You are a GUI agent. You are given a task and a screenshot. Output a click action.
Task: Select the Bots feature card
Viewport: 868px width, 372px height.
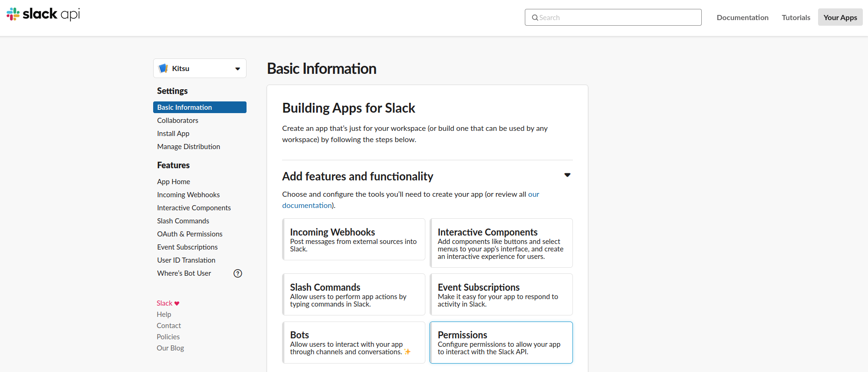[x=354, y=343]
